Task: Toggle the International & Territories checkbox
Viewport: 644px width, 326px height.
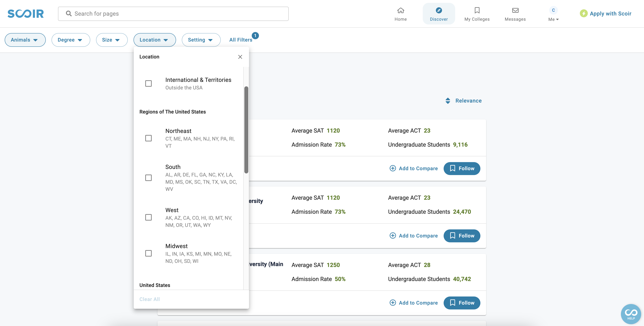Action: click(x=149, y=83)
